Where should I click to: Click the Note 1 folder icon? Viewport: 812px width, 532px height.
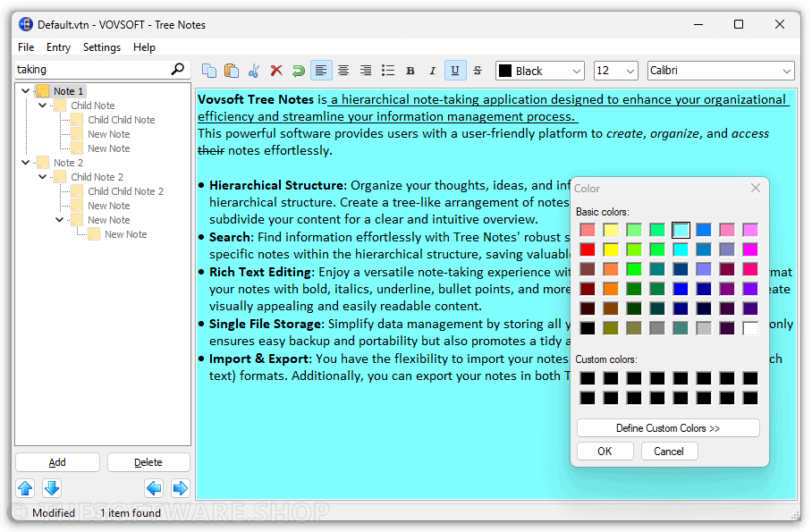click(x=43, y=91)
